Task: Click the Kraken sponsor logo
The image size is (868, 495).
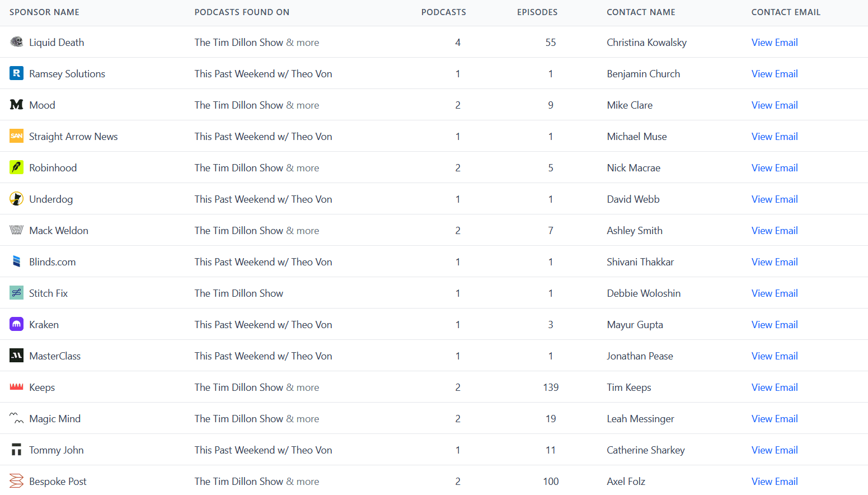Action: point(16,324)
